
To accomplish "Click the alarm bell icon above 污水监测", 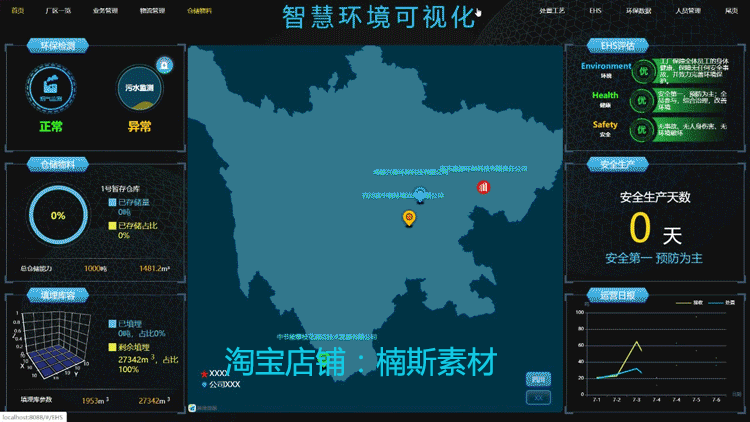I will 164,65.
